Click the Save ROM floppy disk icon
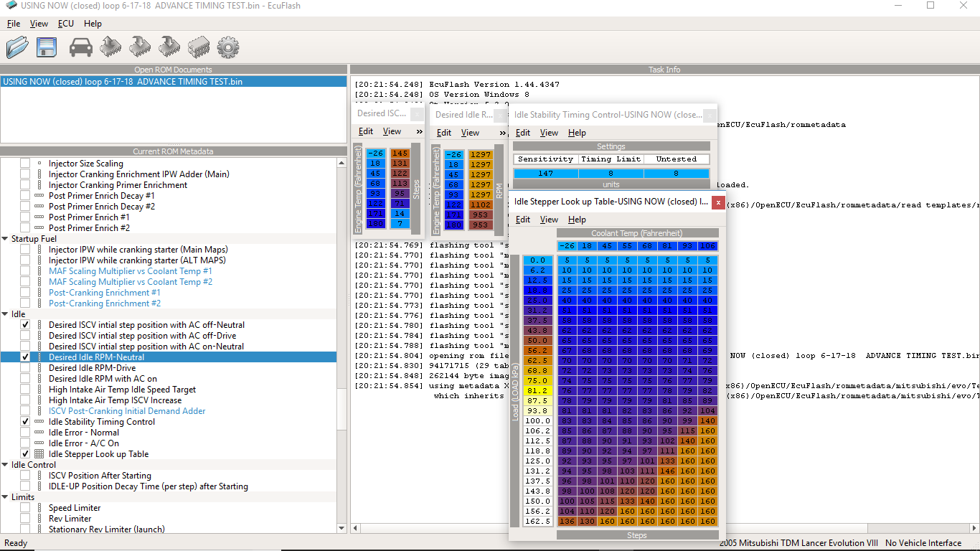 47,47
